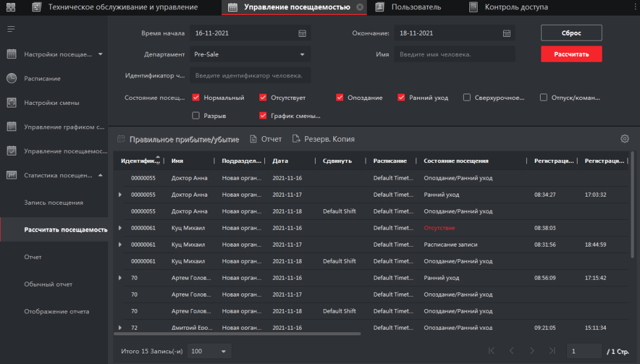Open the application grid menu icon
Viewport: 640px width, 364px height.
tap(11, 7)
